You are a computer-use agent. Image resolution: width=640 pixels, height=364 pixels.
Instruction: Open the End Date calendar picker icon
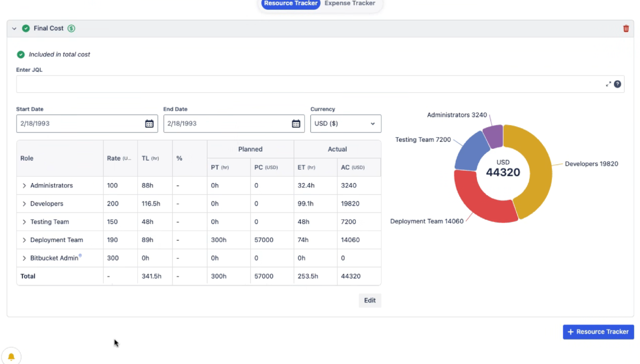point(296,123)
